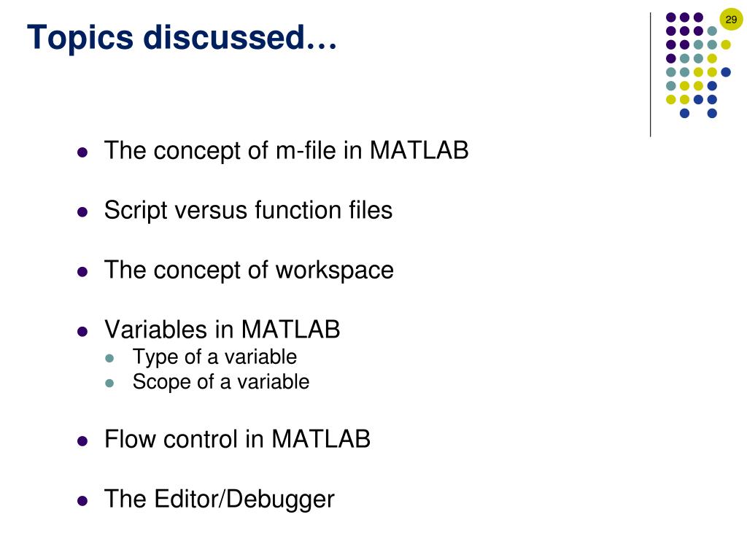Viewport: 747px width, 560px height.
Task: Click the bullet before 'The concept of workspace'
Action: pos(82,272)
